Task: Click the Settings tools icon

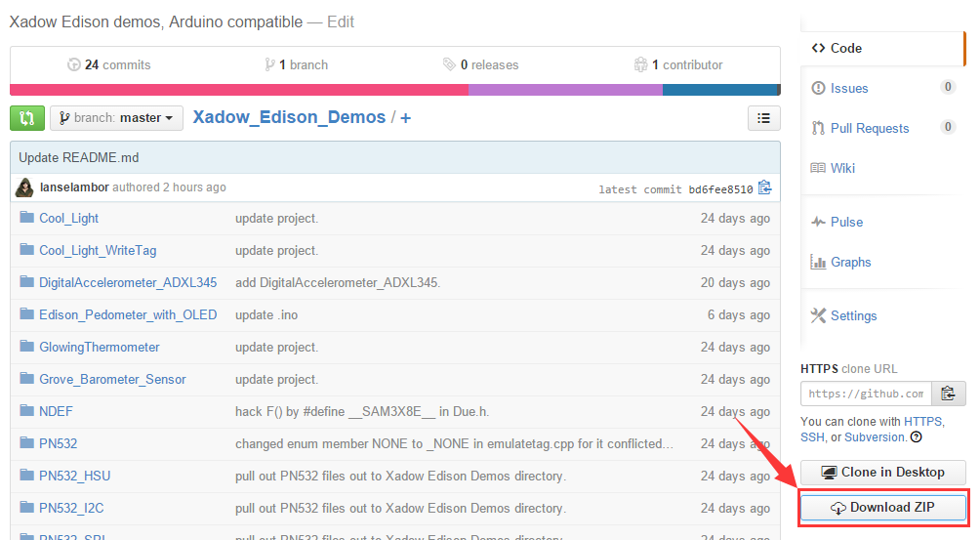Action: point(818,315)
